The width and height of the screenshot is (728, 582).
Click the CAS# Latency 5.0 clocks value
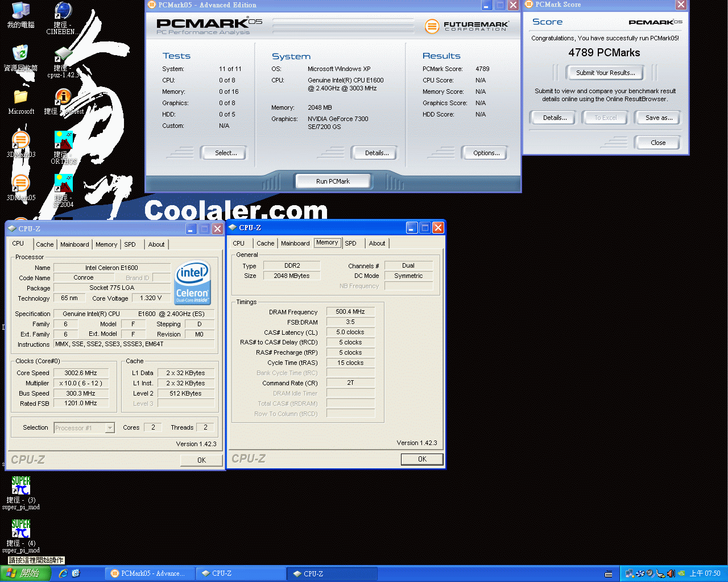click(351, 332)
